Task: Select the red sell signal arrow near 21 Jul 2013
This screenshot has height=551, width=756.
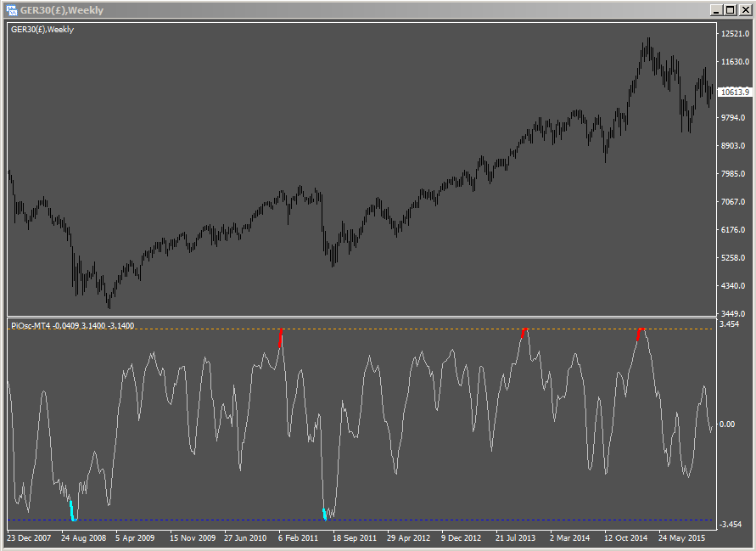Action: pos(524,335)
